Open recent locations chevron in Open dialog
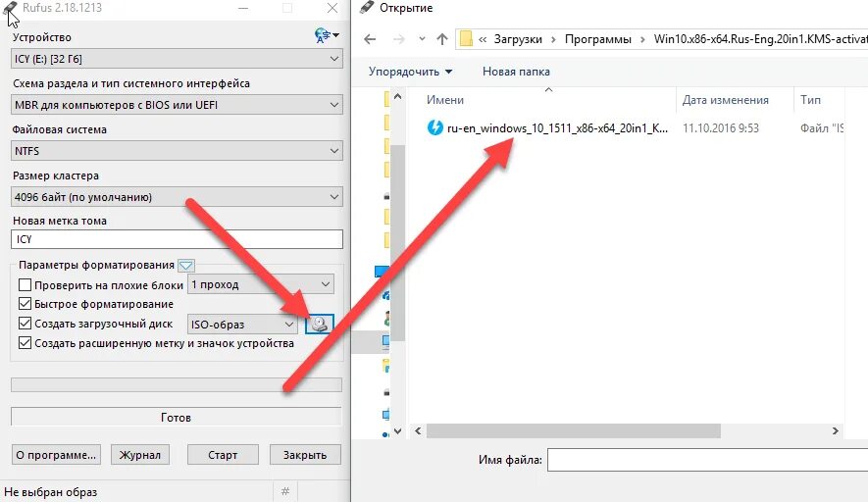Viewport: 868px width, 502px height. coord(423,39)
